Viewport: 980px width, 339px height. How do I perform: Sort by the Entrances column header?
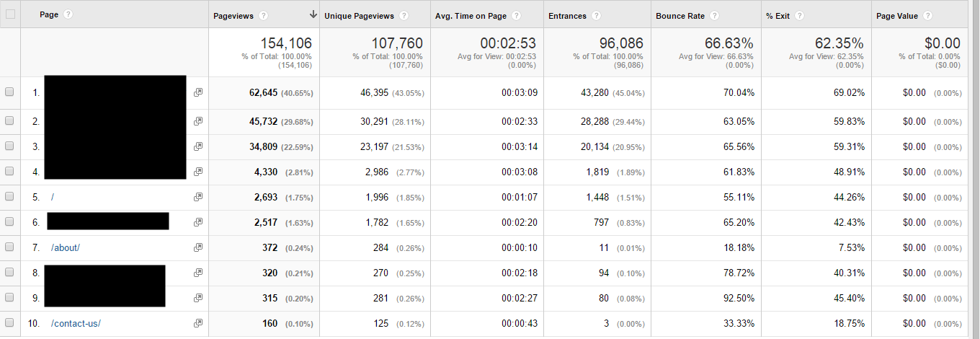point(568,15)
